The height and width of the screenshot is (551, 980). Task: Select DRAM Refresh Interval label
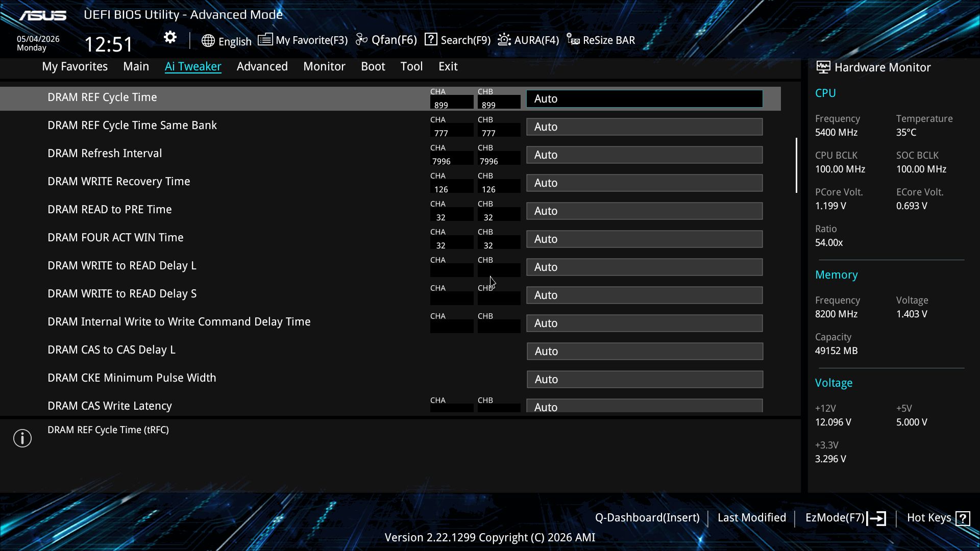tap(105, 153)
